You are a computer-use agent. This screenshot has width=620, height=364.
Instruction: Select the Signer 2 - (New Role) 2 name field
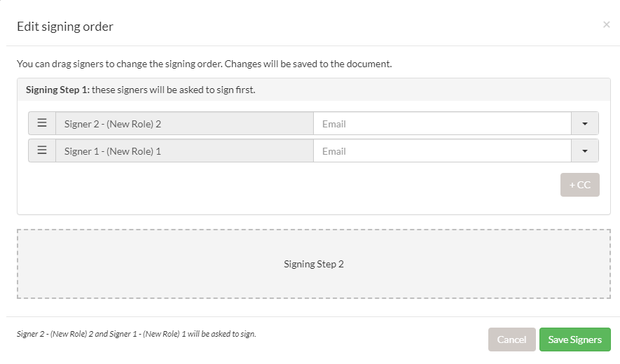click(184, 123)
